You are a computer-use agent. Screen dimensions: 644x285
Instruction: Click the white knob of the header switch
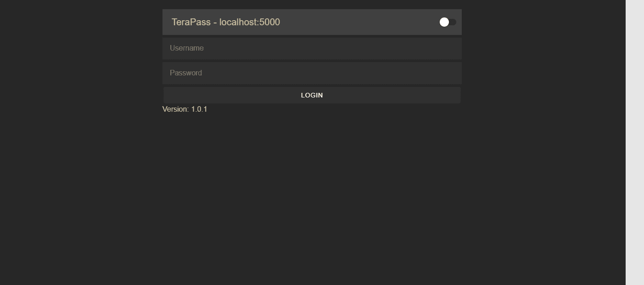pos(444,22)
